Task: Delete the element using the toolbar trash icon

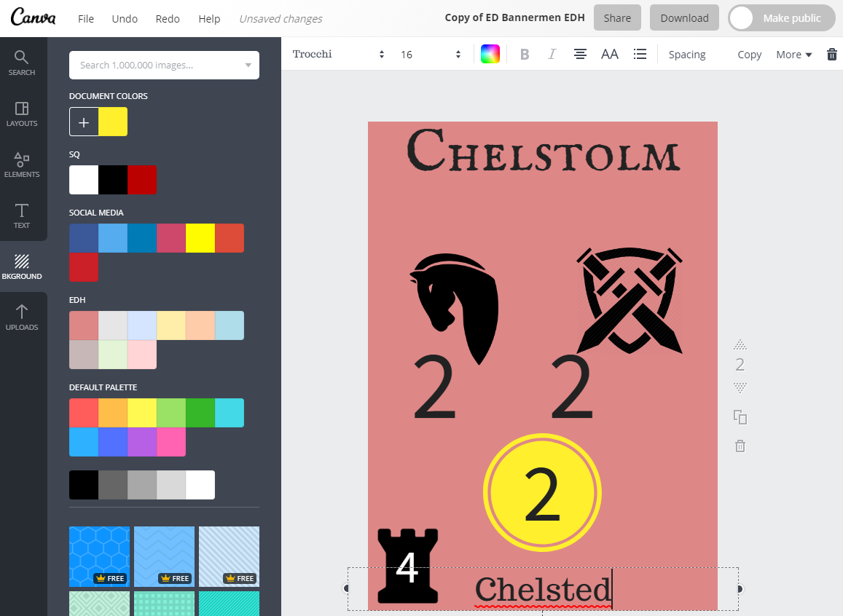Action: [x=832, y=55]
